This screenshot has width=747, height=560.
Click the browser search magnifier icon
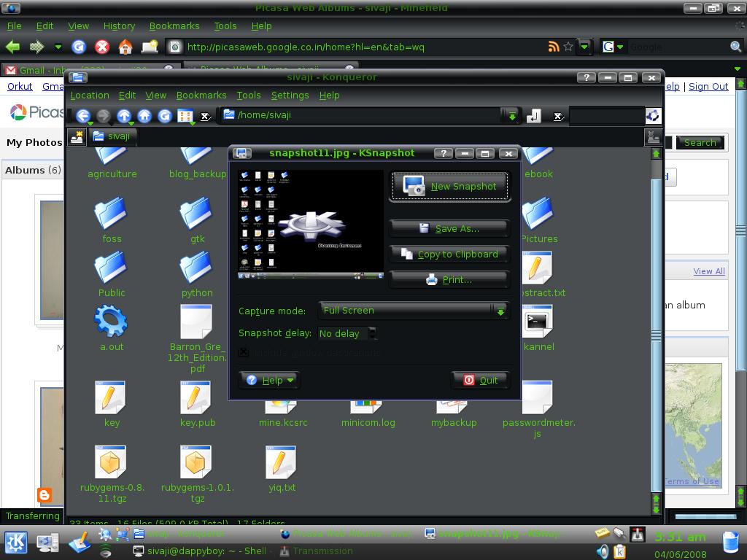[x=735, y=47]
